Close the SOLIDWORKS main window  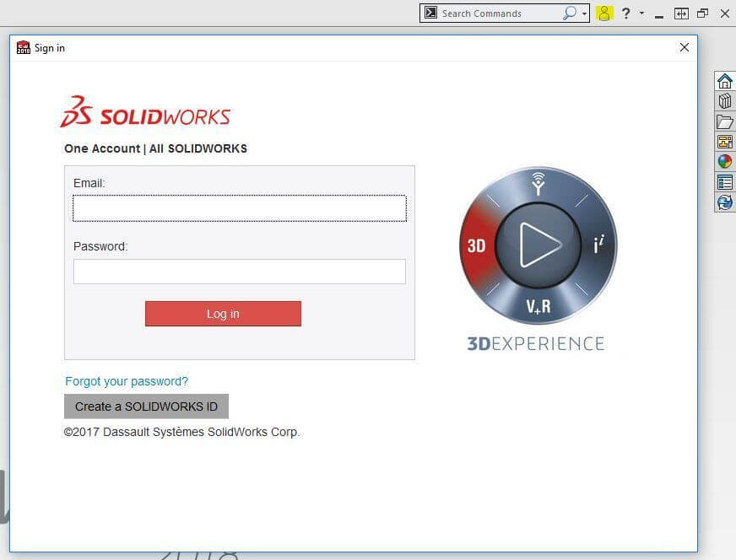(x=725, y=13)
